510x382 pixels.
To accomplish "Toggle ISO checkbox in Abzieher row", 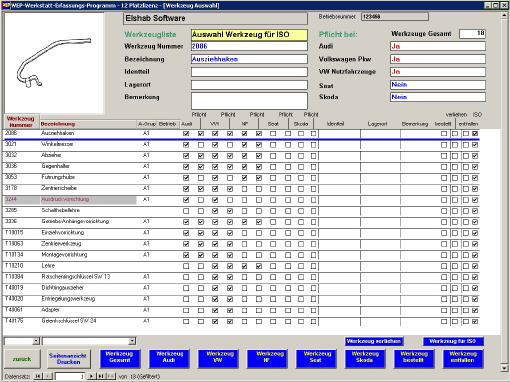I will [x=475, y=156].
